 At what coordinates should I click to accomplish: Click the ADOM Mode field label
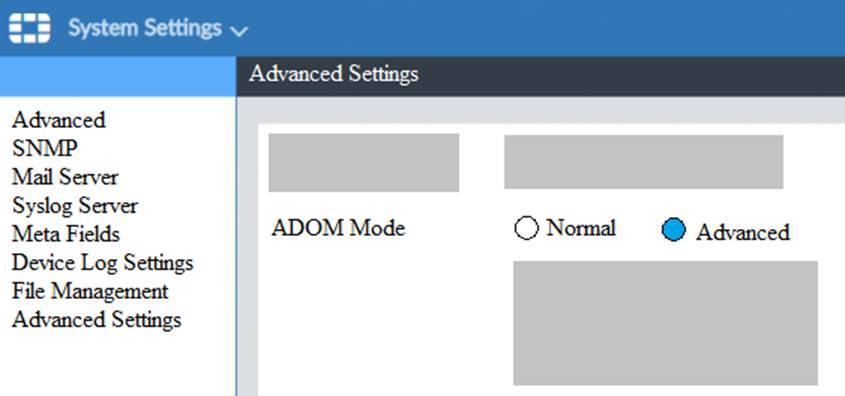[338, 228]
